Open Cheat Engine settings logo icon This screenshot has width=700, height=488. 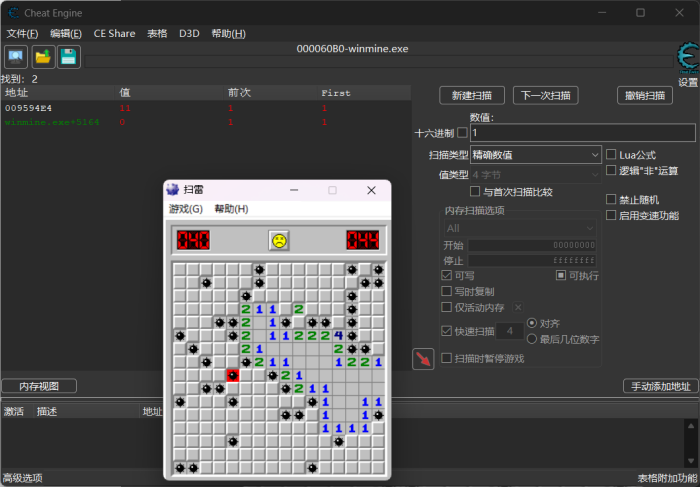tap(688, 58)
